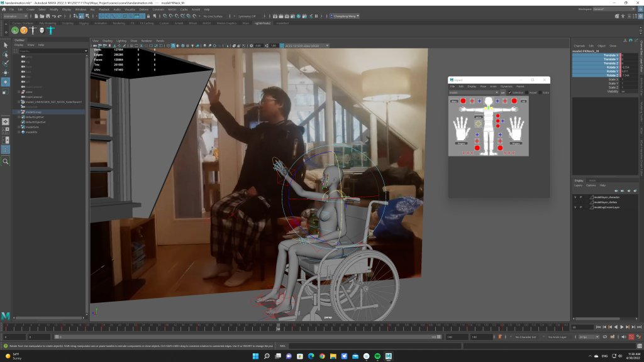Screen dimensions: 644x362
Task: Activate the Rotate tool in the toolbox
Action: tap(6, 82)
